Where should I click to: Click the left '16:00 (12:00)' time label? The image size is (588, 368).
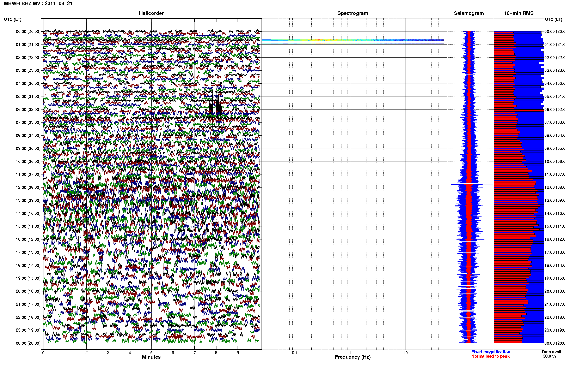point(28,239)
